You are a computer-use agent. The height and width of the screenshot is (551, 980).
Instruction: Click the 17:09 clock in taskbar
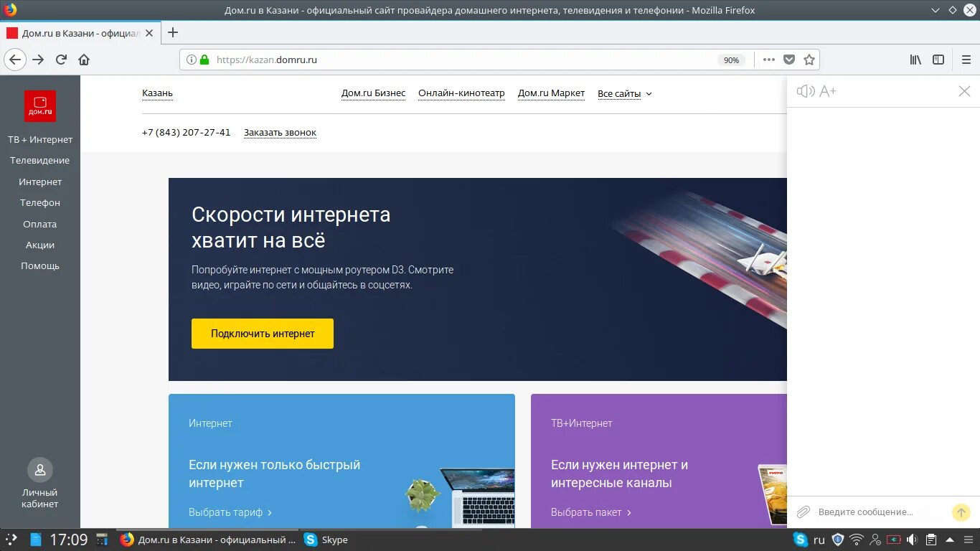click(68, 540)
